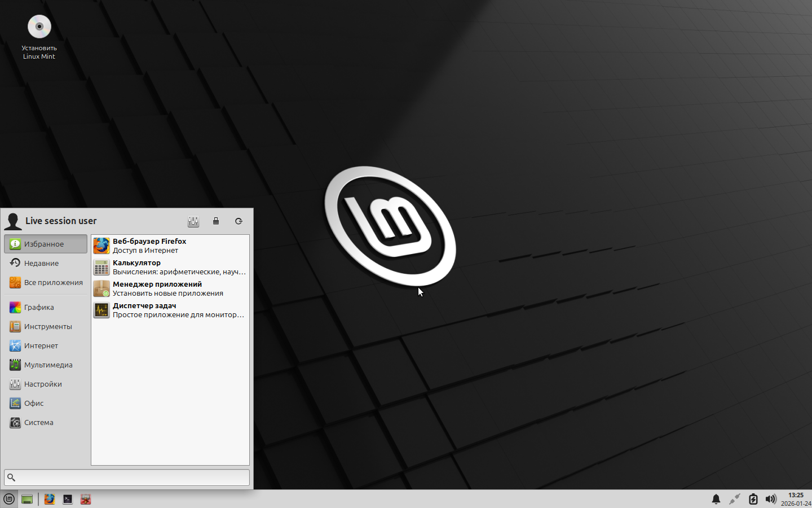Open the battery power indicator
The width and height of the screenshot is (812, 508).
pyautogui.click(x=753, y=499)
